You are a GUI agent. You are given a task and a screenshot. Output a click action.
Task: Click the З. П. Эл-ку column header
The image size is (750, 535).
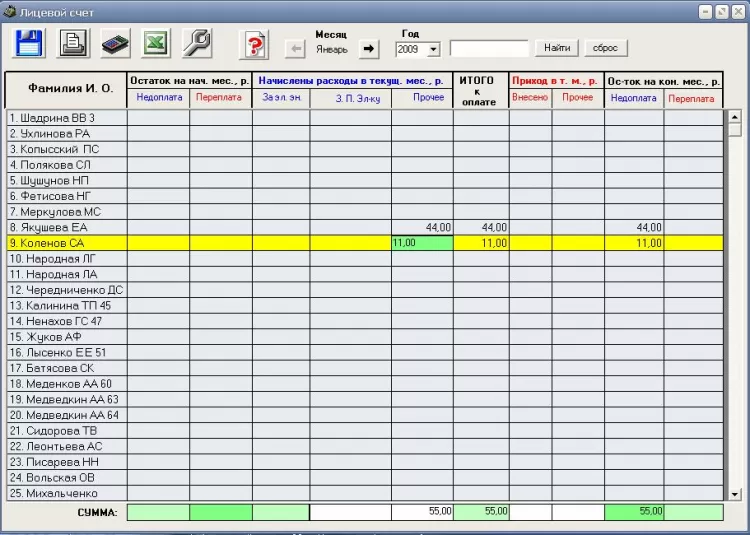[351, 98]
